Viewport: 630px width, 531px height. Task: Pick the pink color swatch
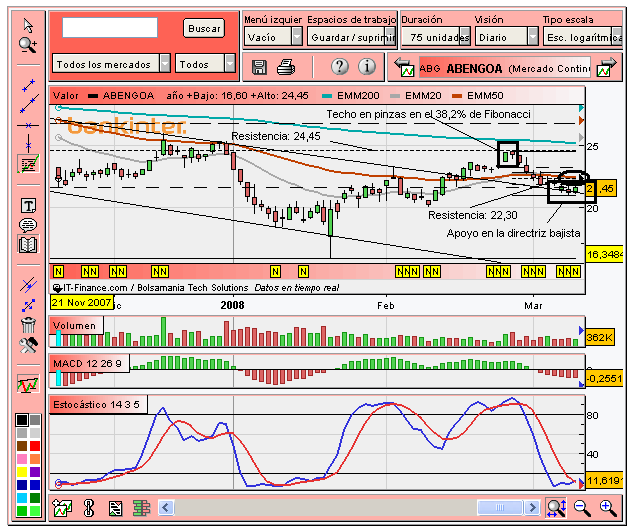tap(22, 459)
